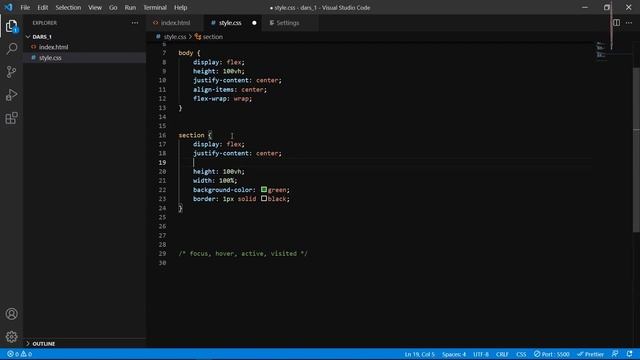The height and width of the screenshot is (360, 640).
Task: Open the Extensions view
Action: click(x=11, y=118)
